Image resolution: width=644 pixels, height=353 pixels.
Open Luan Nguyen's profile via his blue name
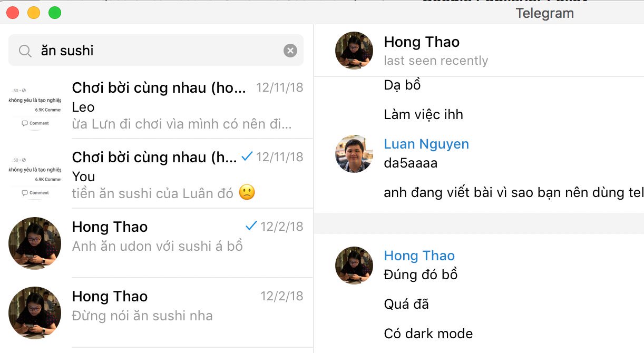[x=426, y=143]
